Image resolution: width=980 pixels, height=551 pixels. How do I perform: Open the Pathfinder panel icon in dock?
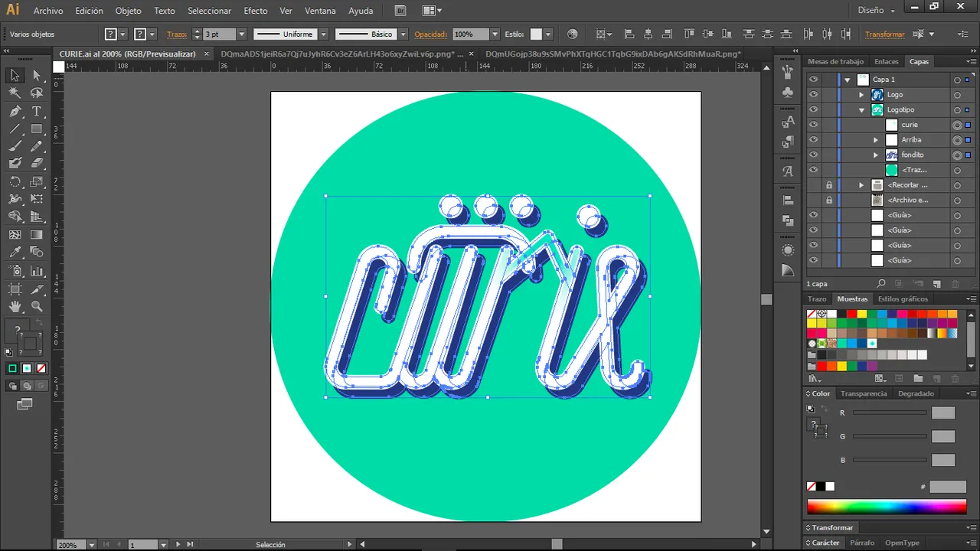tap(788, 221)
